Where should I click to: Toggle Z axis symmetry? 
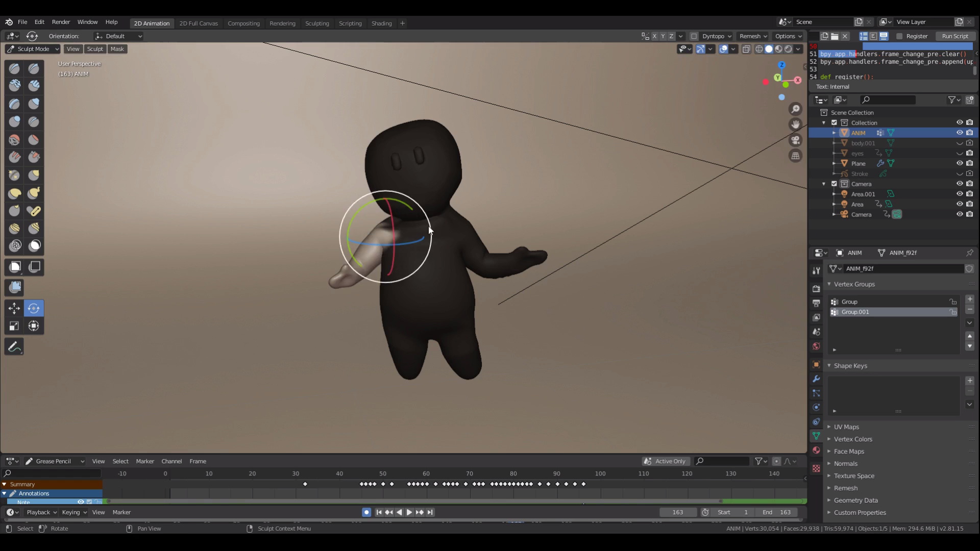(x=672, y=36)
